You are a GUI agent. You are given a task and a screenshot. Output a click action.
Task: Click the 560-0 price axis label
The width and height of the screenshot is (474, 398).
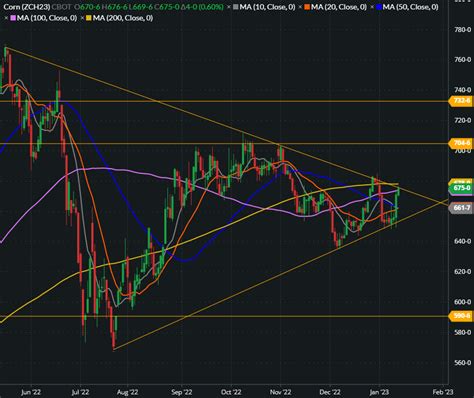point(463,362)
